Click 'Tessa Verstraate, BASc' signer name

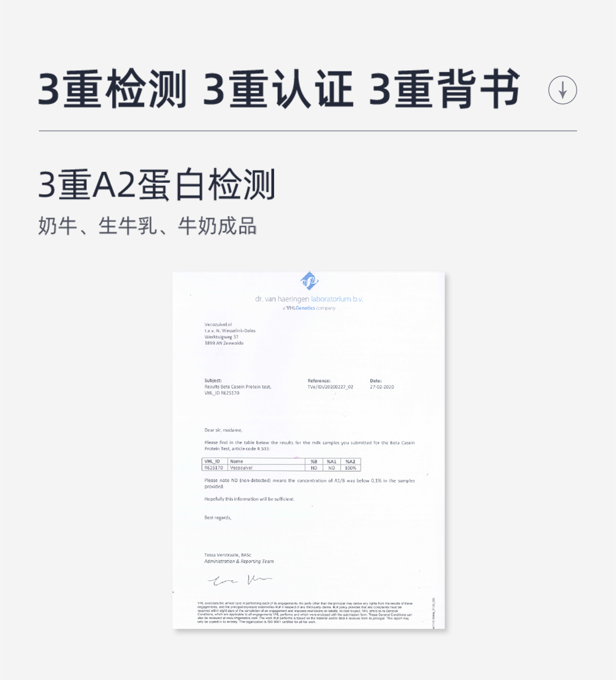click(227, 555)
